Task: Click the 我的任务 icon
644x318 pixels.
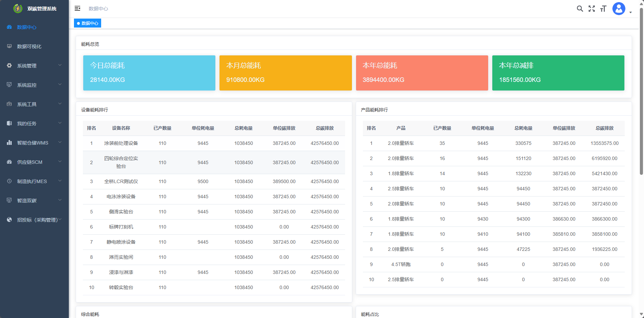Action: (x=9, y=124)
